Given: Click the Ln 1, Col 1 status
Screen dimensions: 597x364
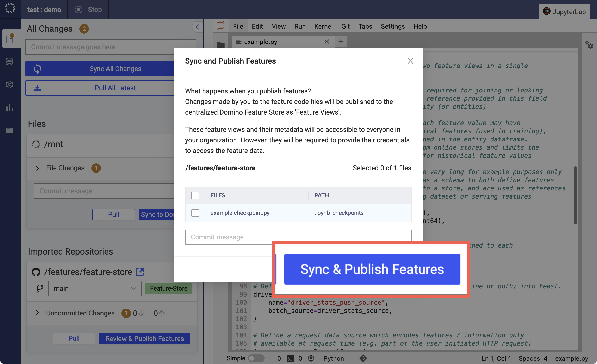Looking at the screenshot, I should tap(496, 358).
